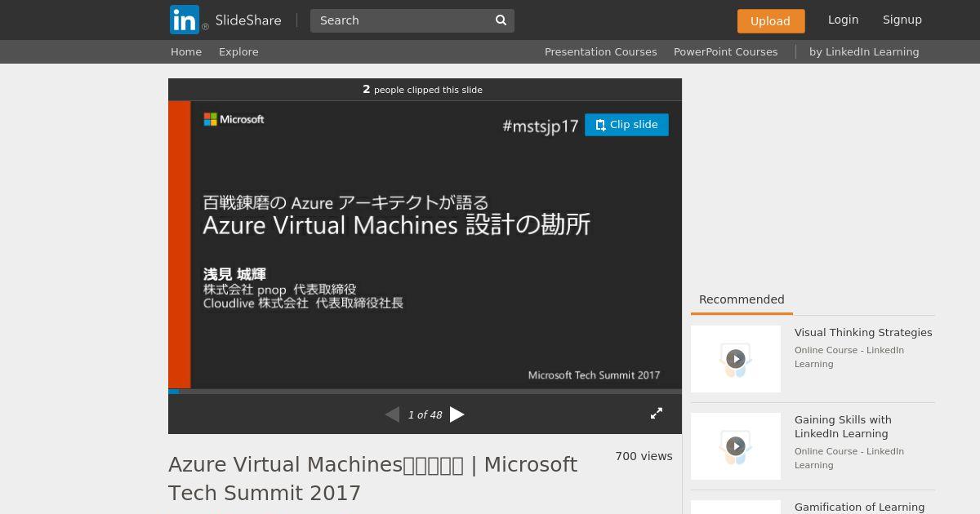980x514 pixels.
Task: Click the Azure Virtual Machines presentation title
Action: 372,478
